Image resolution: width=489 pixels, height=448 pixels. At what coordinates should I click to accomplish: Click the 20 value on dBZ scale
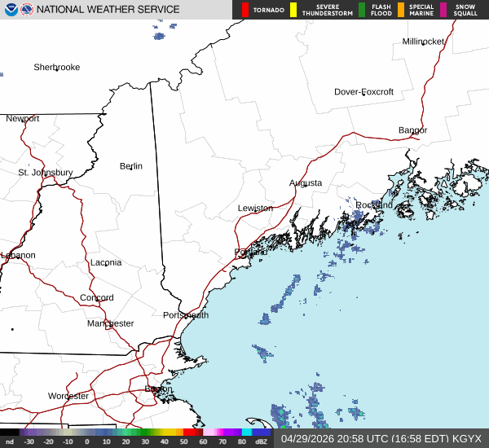(126, 441)
